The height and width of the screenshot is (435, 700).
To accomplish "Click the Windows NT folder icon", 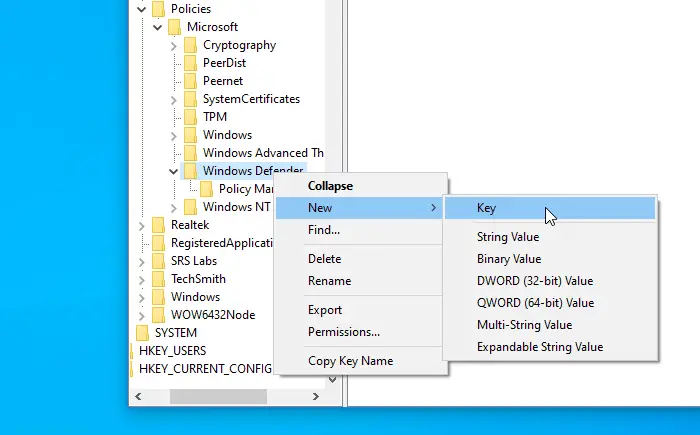I will point(190,207).
